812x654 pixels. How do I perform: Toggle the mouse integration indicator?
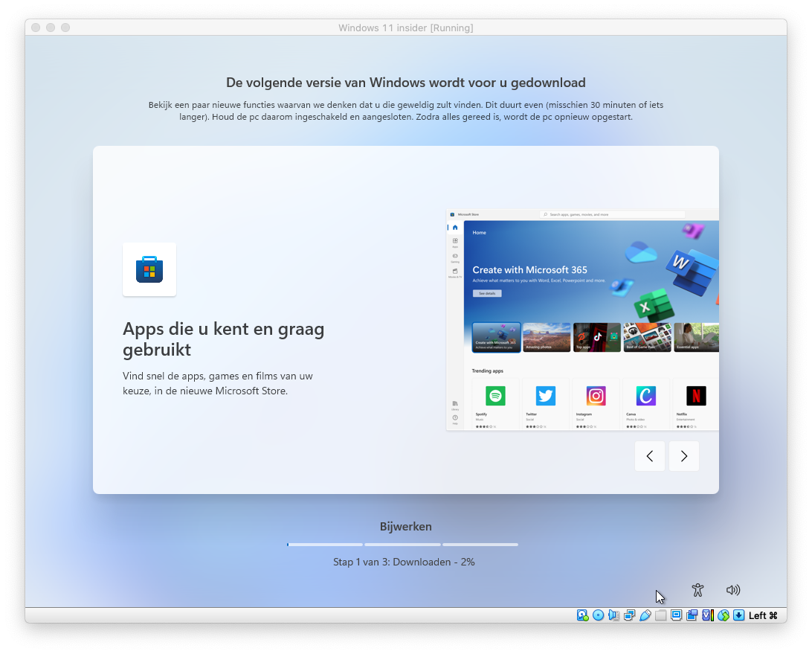point(723,615)
